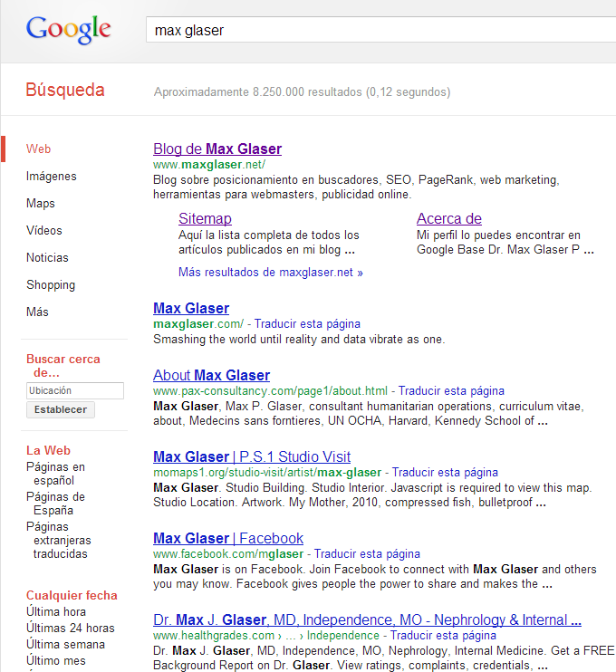
Task: Select the La Web filter
Action: click(x=48, y=450)
